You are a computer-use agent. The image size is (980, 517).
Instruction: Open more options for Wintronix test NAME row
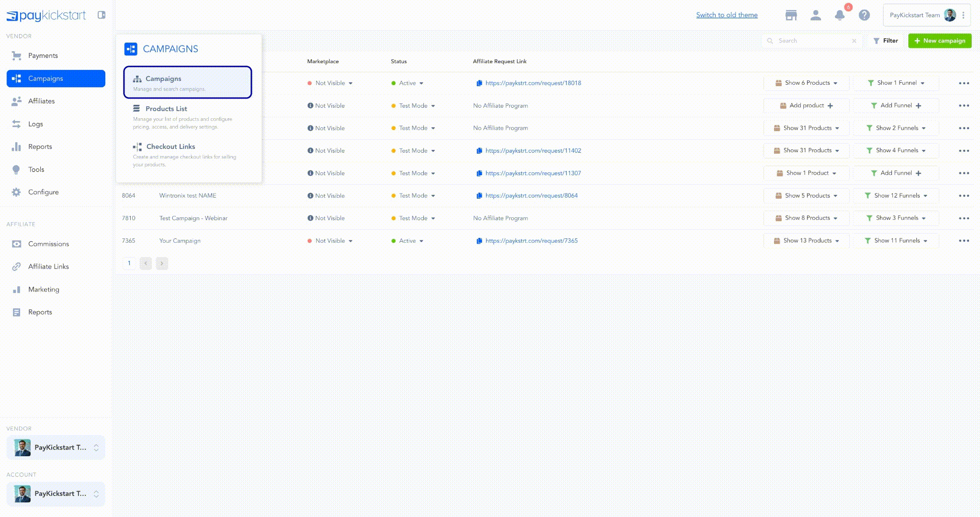coord(964,196)
